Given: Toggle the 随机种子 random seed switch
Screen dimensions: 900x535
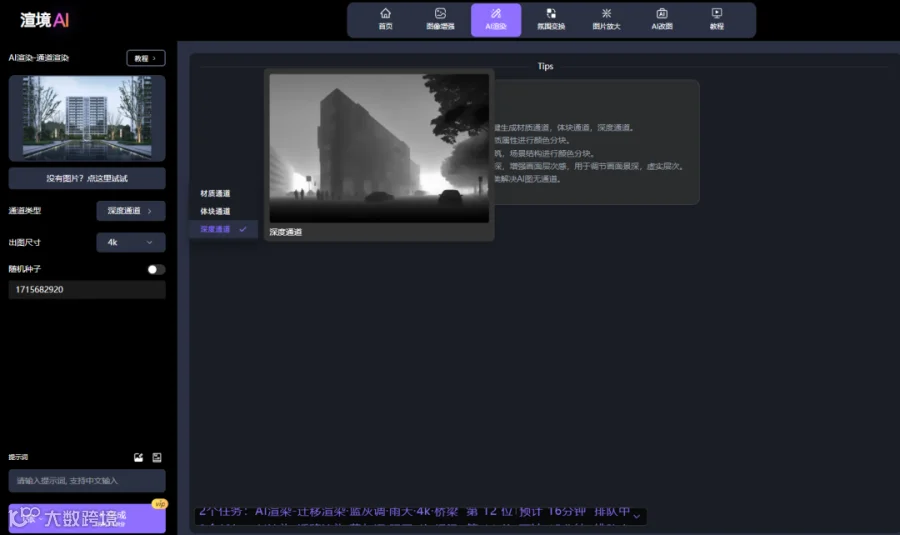Looking at the screenshot, I should (156, 269).
